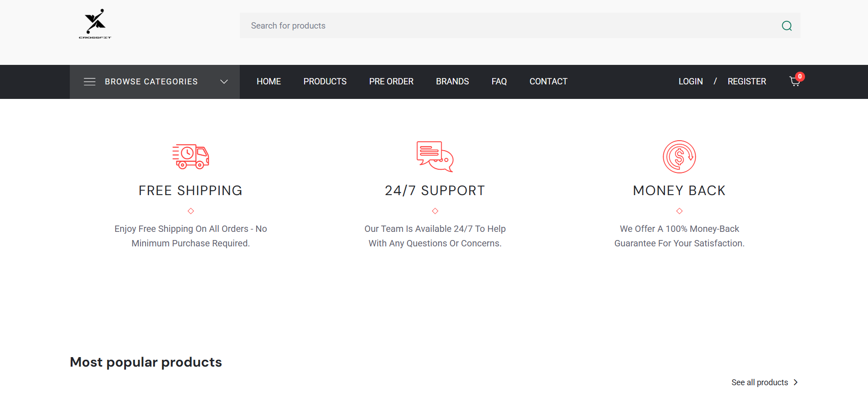The image size is (868, 412).
Task: Click the Register link
Action: [x=747, y=82]
